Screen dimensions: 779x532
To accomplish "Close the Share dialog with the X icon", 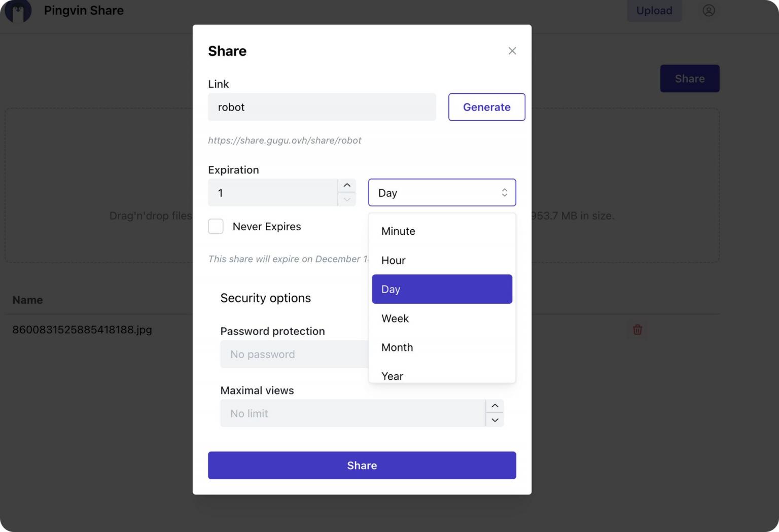I will point(512,51).
